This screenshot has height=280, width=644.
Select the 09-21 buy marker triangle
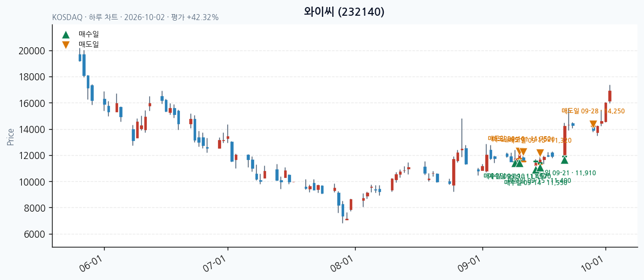565,160
